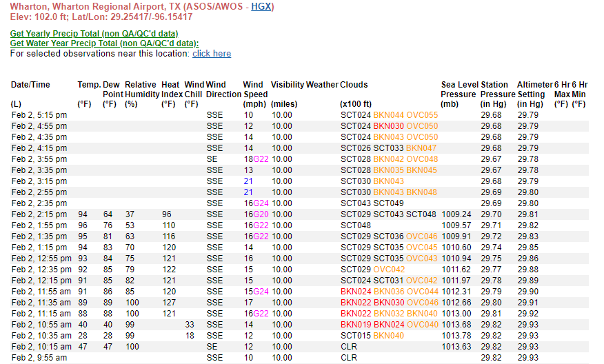
Task: Click the G20 wind gust value
Action: pyautogui.click(x=261, y=214)
